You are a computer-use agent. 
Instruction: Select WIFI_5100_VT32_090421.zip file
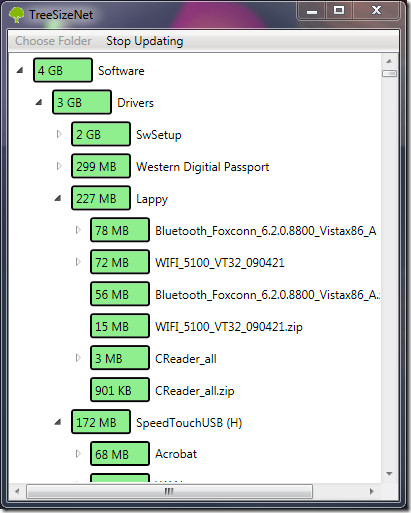click(229, 327)
